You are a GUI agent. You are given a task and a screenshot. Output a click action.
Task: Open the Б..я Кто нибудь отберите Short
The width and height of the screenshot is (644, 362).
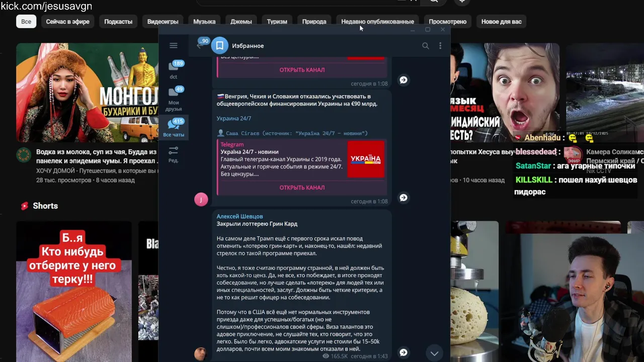pyautogui.click(x=74, y=291)
